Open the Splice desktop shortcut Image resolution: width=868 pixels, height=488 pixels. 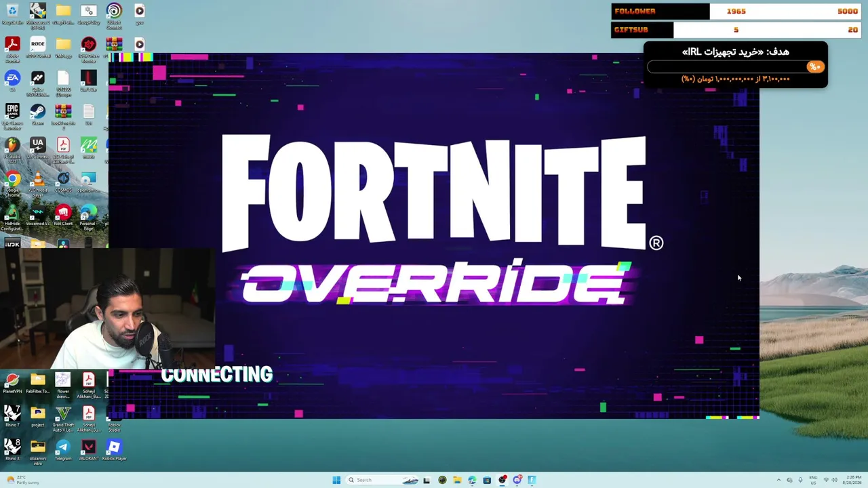pyautogui.click(x=37, y=83)
